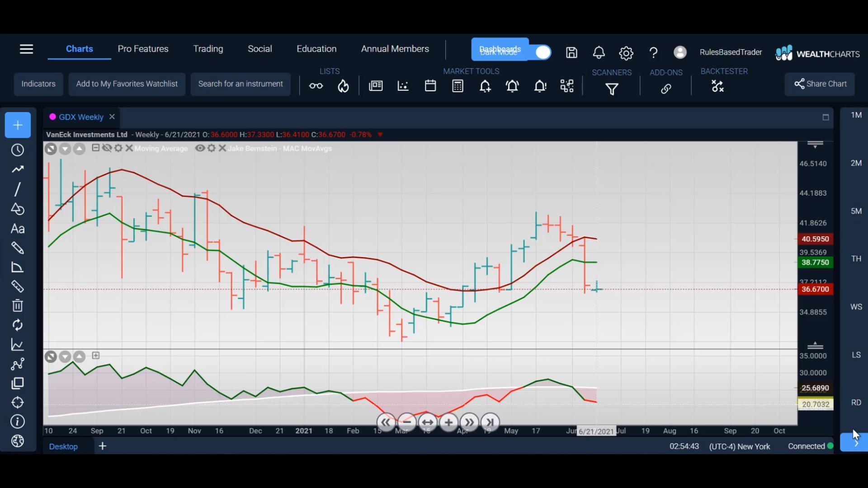Open the hot list flame icon
This screenshot has height=488, width=868.
click(343, 86)
